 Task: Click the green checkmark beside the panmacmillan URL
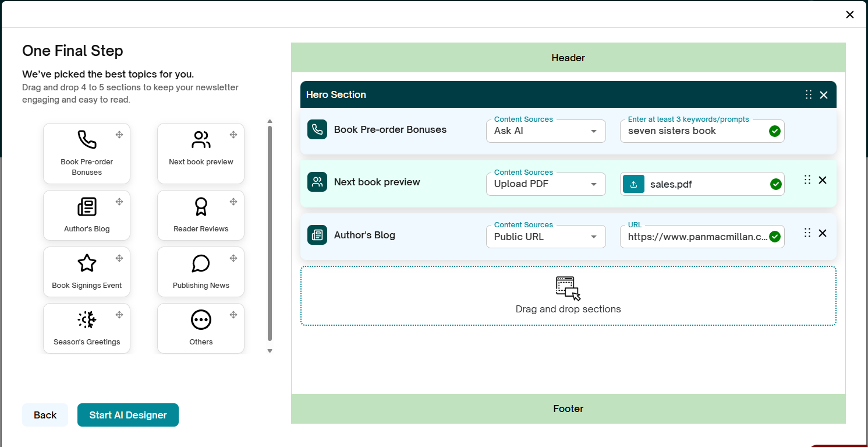coord(774,236)
